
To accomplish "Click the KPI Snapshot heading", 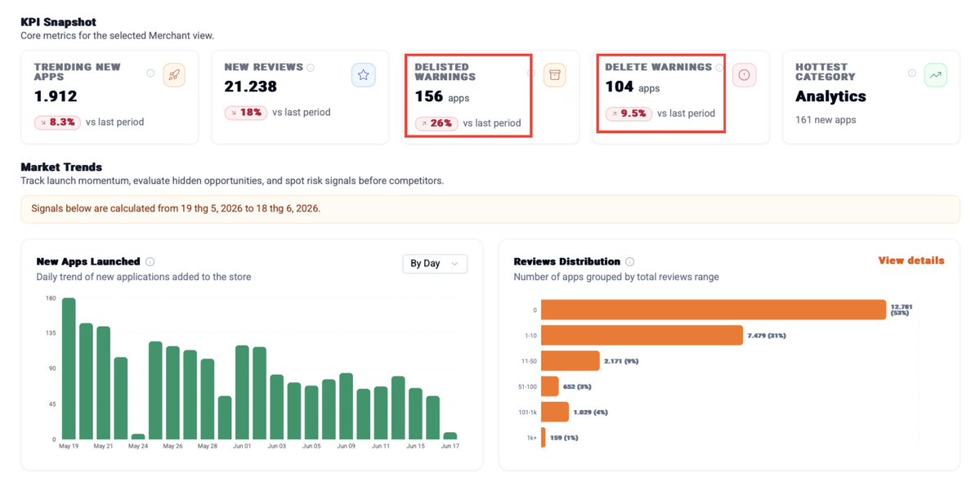I will point(59,23).
